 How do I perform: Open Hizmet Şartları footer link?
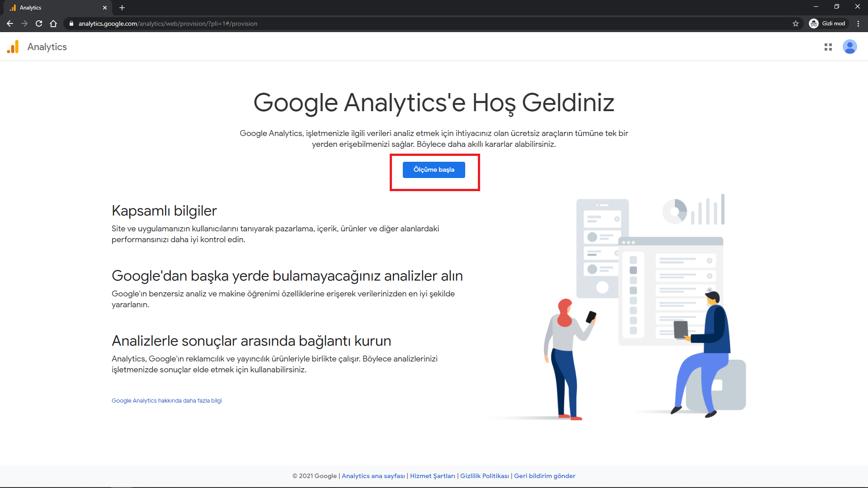pyautogui.click(x=433, y=476)
